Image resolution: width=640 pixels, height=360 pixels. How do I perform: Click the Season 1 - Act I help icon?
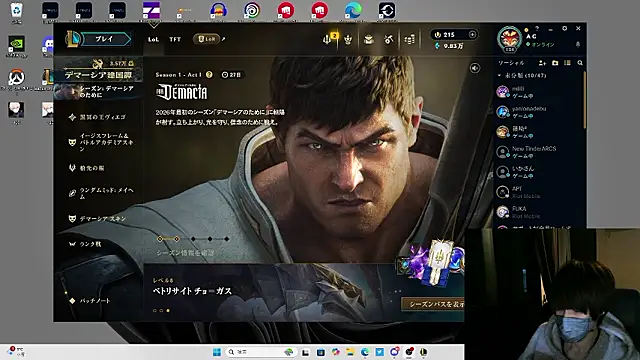click(x=209, y=75)
